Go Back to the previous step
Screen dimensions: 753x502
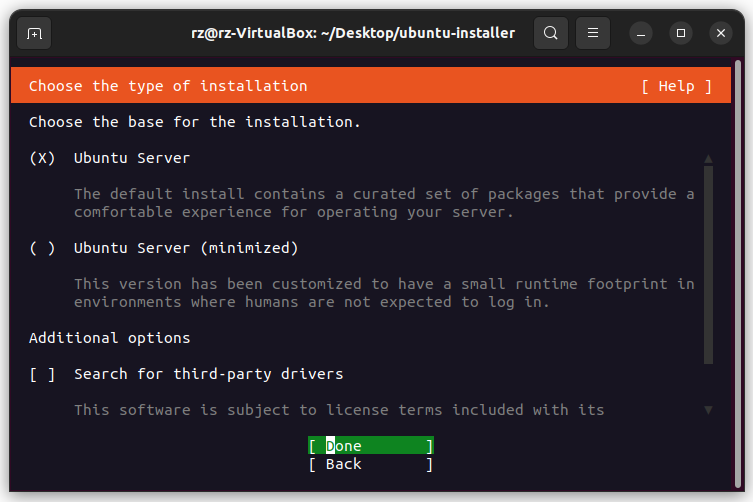tap(370, 464)
